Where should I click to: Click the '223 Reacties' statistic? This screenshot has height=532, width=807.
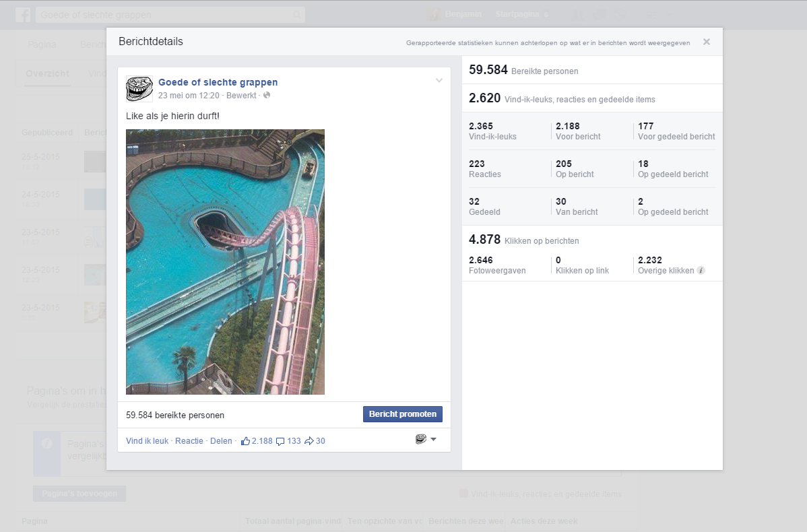[x=485, y=169]
